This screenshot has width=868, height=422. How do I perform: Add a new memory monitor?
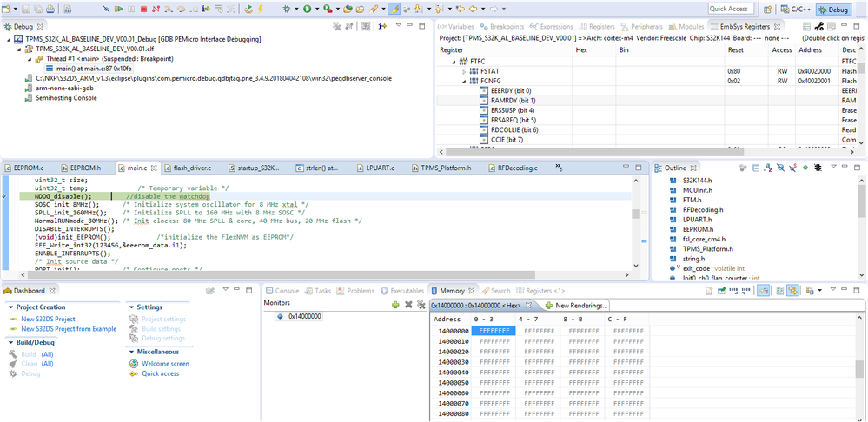click(x=395, y=305)
